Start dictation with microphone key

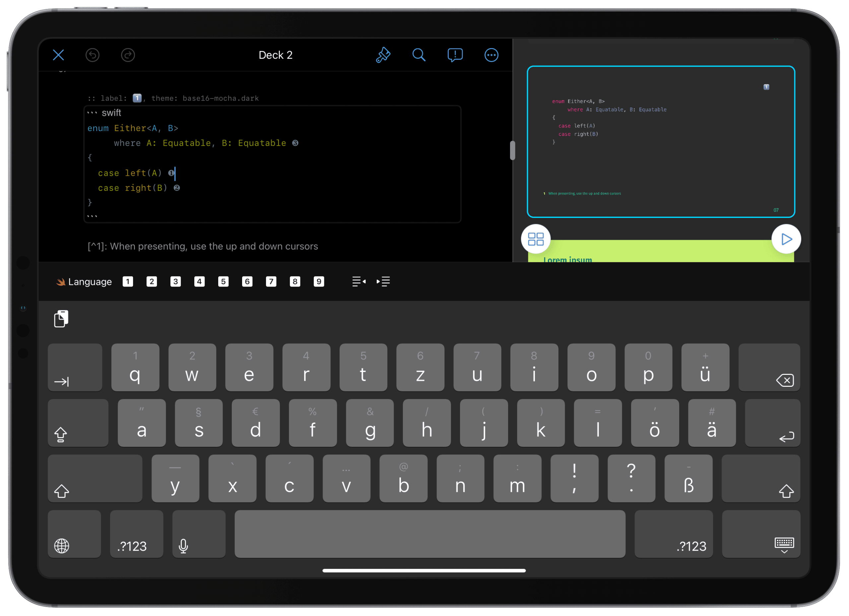pyautogui.click(x=199, y=534)
